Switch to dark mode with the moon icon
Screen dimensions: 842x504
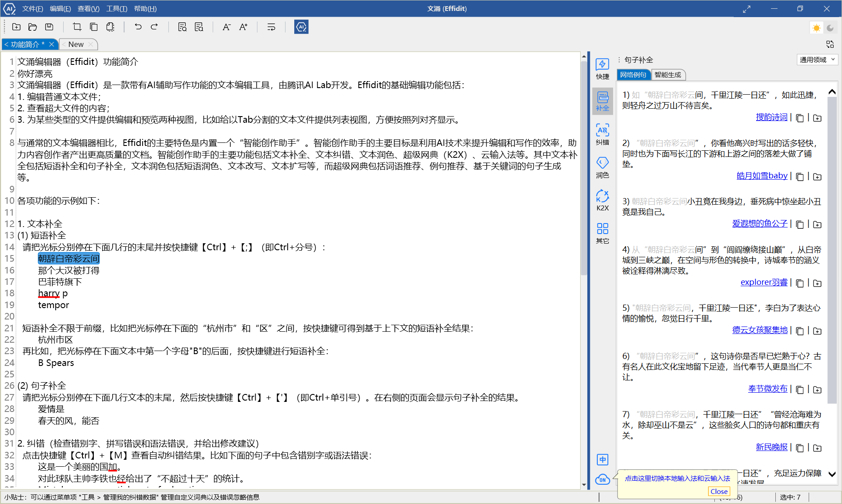click(830, 28)
